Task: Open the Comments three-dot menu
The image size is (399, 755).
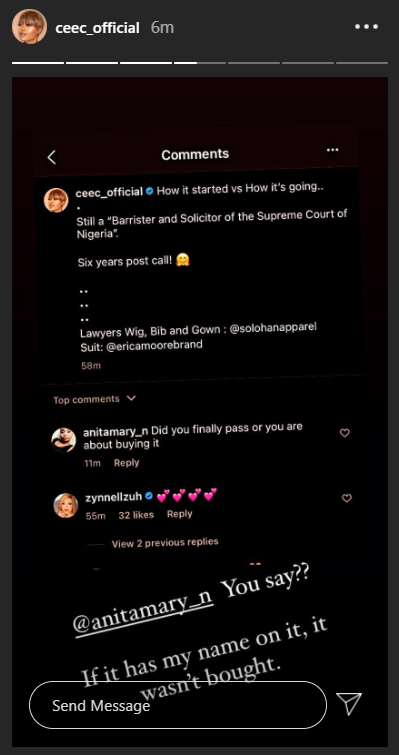Action: point(333,150)
